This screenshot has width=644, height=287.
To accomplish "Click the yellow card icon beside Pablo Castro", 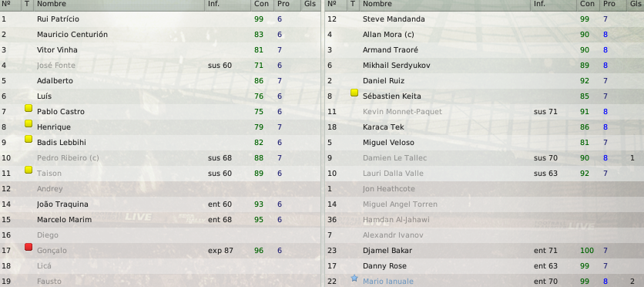I will 29,108.
